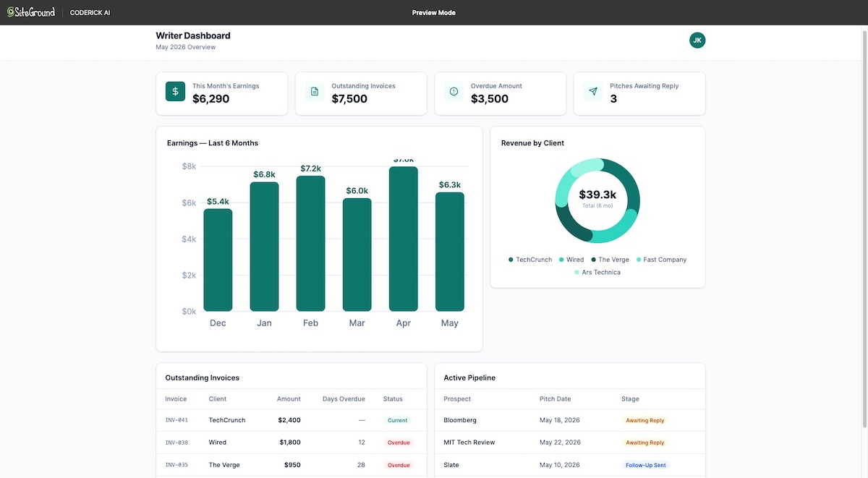
Task: Click the May 10, 2026 pitch date
Action: tap(560, 465)
